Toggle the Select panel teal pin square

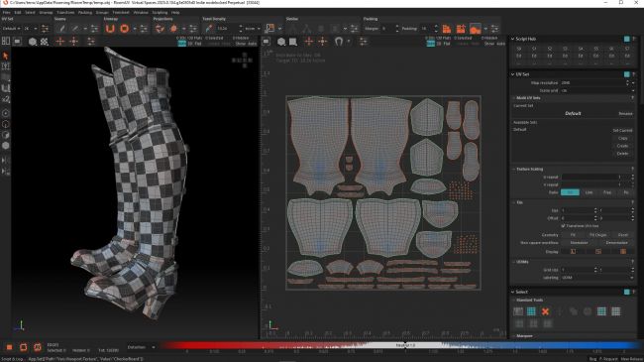[x=627, y=292]
